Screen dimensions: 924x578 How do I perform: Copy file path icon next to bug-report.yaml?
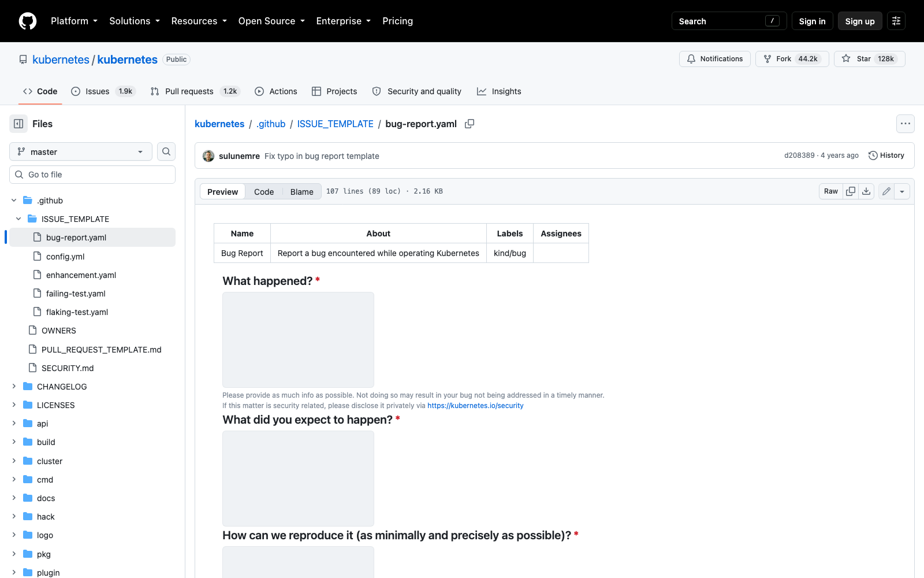pos(470,124)
